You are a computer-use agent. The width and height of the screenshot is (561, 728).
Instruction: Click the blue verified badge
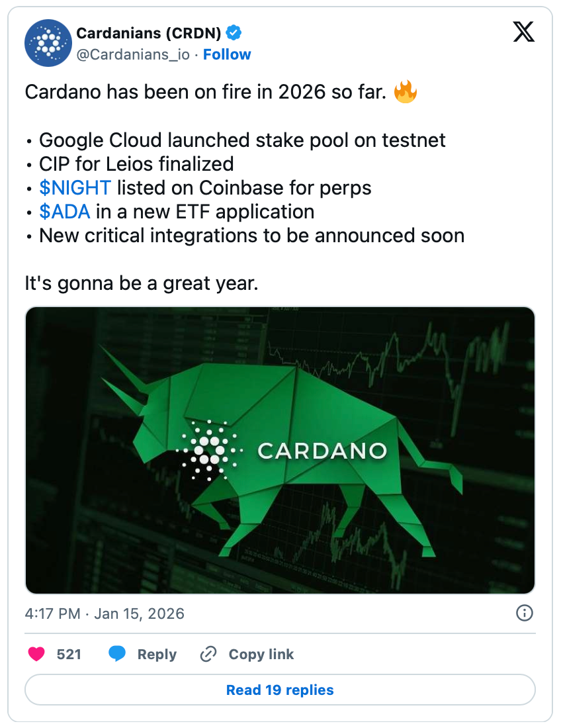coord(234,32)
